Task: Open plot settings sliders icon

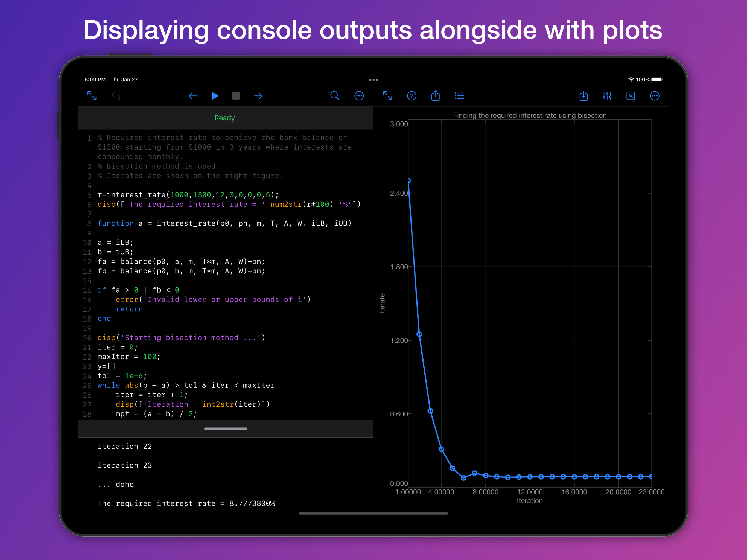Action: [607, 96]
